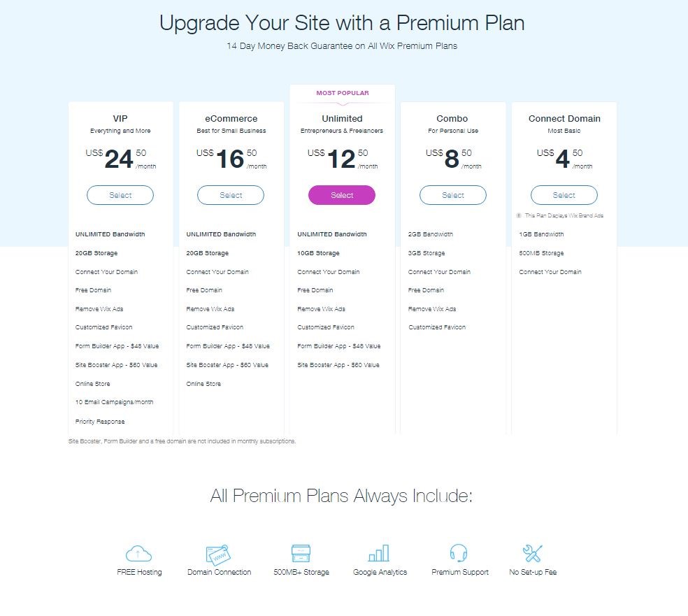
Task: Click the 500MB+ Storage drawer icon
Action: click(x=301, y=554)
